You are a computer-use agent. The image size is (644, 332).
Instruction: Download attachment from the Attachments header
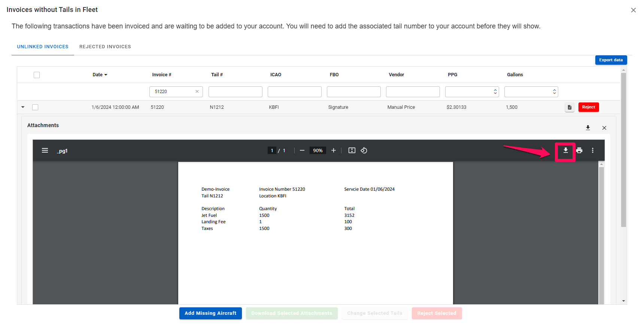tap(588, 128)
